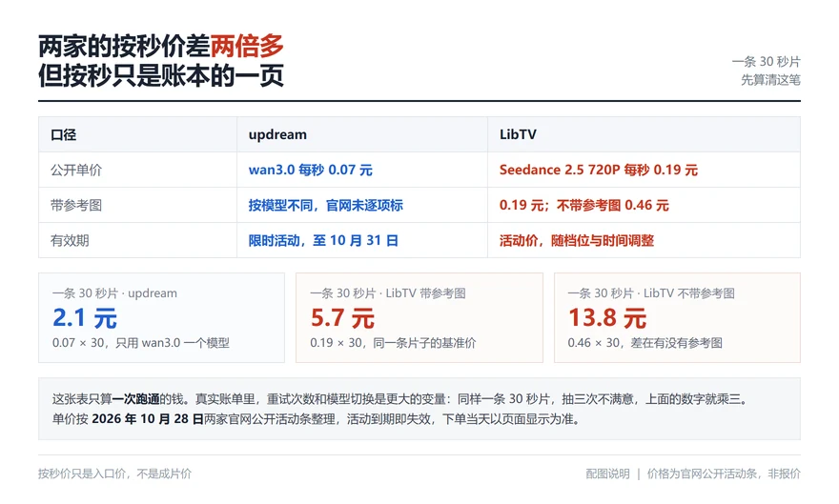Click the row label '公开单价'
Screen dimensions: 839x504
click(76, 170)
